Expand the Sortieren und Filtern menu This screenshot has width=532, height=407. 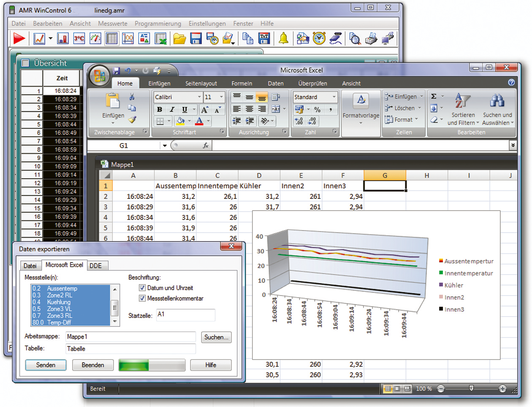(x=463, y=119)
